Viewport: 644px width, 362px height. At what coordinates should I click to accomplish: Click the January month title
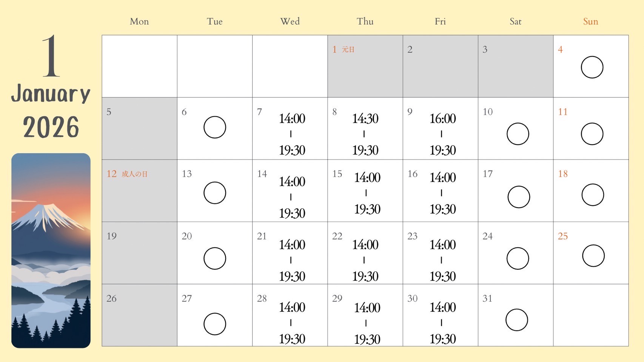[51, 94]
